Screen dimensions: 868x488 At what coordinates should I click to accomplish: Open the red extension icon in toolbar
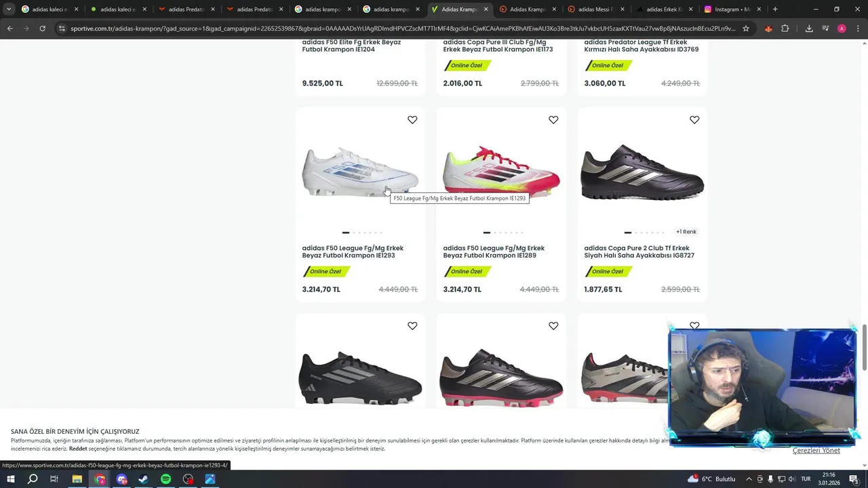tap(768, 28)
